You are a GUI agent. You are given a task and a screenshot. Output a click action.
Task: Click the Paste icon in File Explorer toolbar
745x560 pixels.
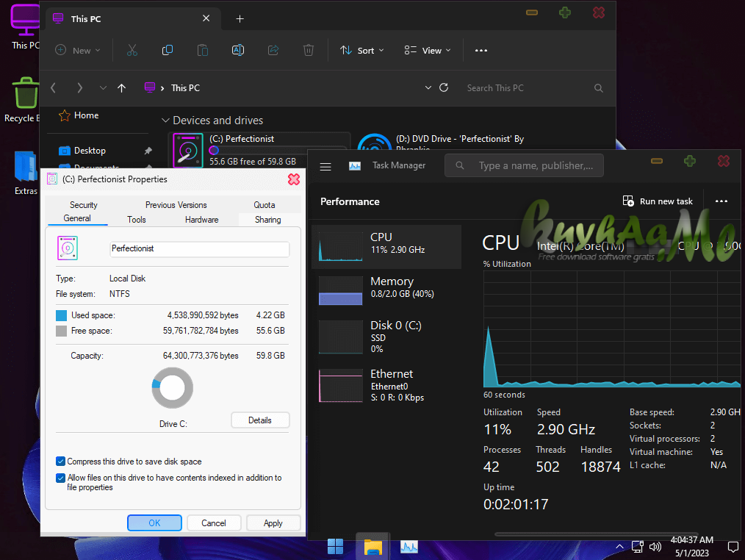tap(203, 51)
